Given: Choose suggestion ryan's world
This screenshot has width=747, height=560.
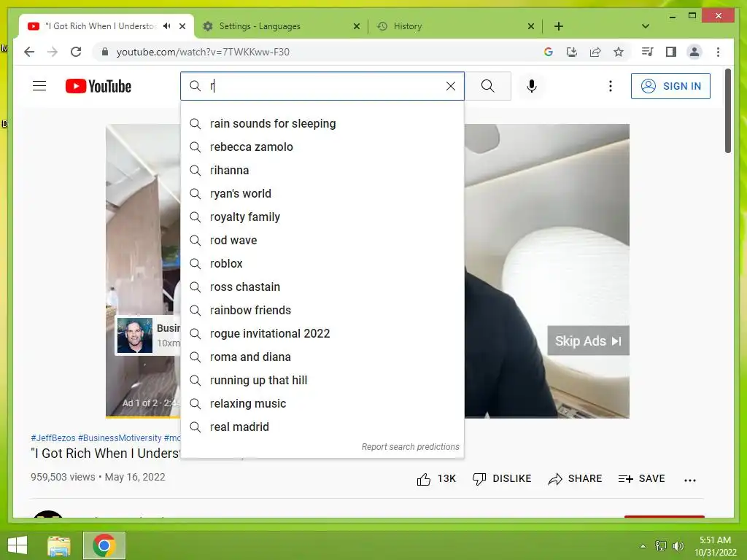Looking at the screenshot, I should point(322,194).
